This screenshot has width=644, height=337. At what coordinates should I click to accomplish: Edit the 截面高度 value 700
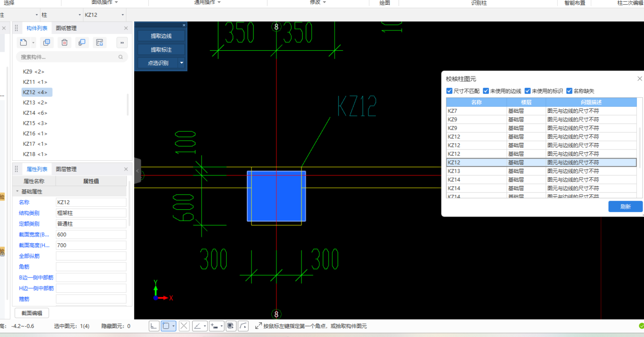tap(91, 245)
